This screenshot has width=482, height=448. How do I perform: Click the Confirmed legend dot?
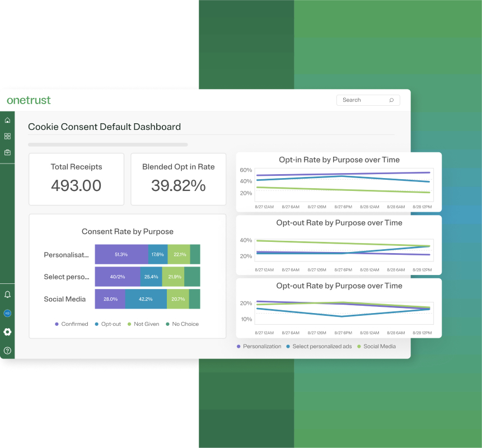point(57,324)
